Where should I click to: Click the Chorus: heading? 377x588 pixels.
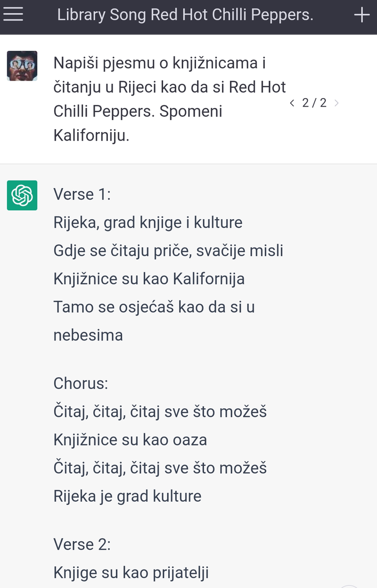(81, 383)
